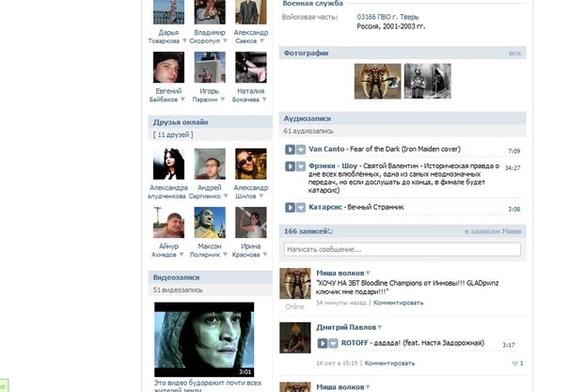Open dropdown beside the Катарсис play button
The image size is (568, 392).
pyautogui.click(x=301, y=209)
